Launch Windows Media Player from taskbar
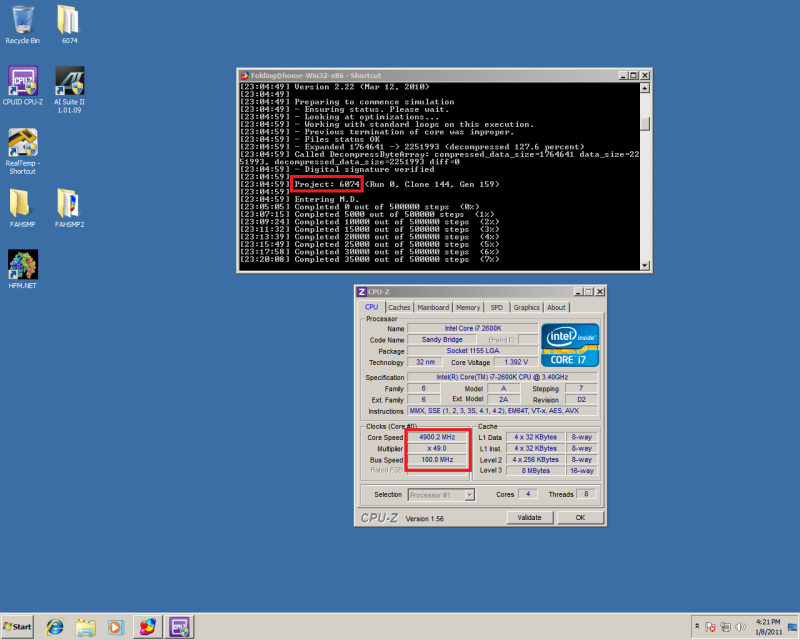 click(116, 627)
